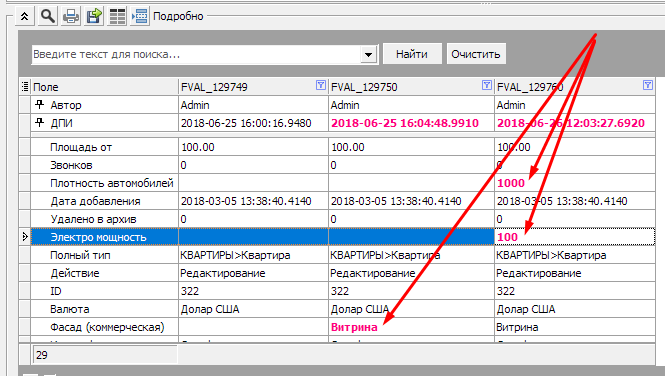
Task: Click the printer icon in toolbar
Action: click(70, 17)
